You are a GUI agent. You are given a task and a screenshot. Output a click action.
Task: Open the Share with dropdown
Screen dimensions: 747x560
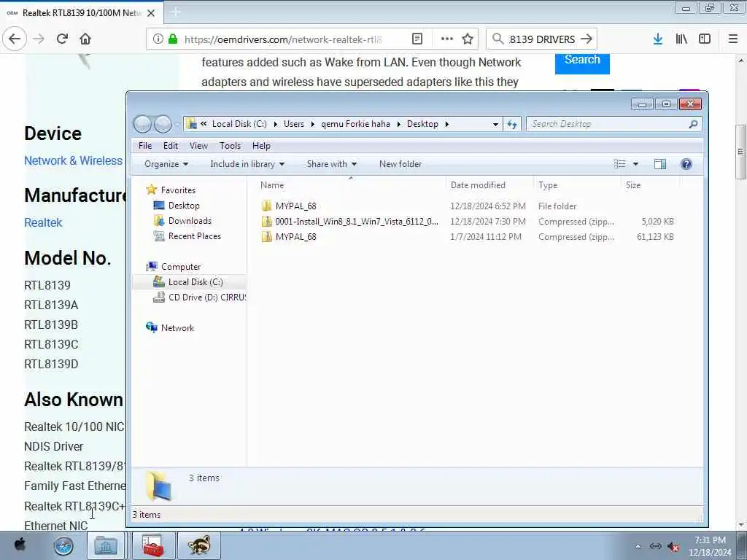coord(332,164)
